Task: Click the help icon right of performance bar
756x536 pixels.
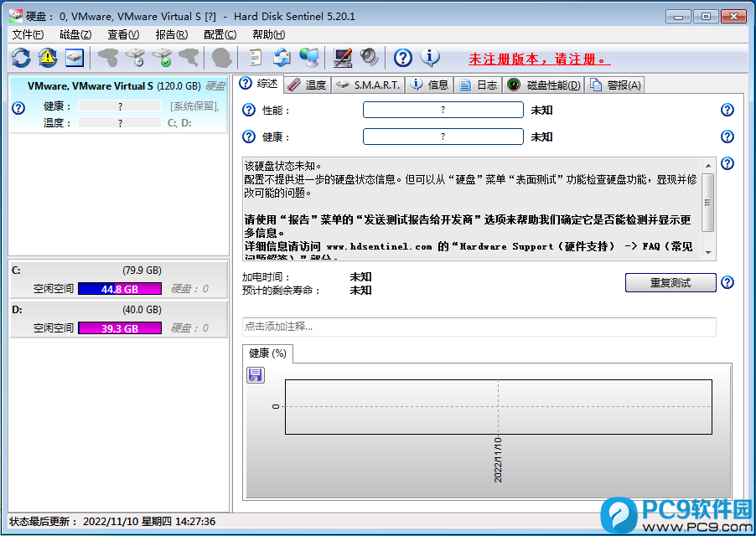Action: 727,110
